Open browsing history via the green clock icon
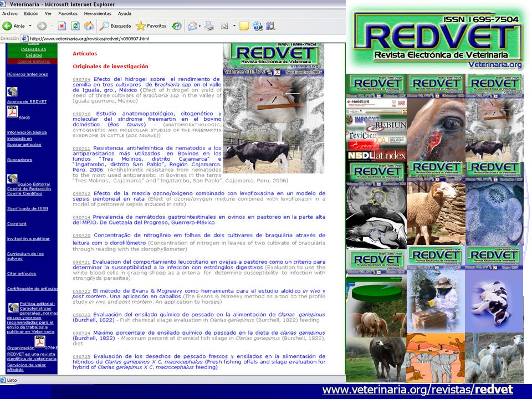Screen dimensions: 532x399 coord(176,26)
